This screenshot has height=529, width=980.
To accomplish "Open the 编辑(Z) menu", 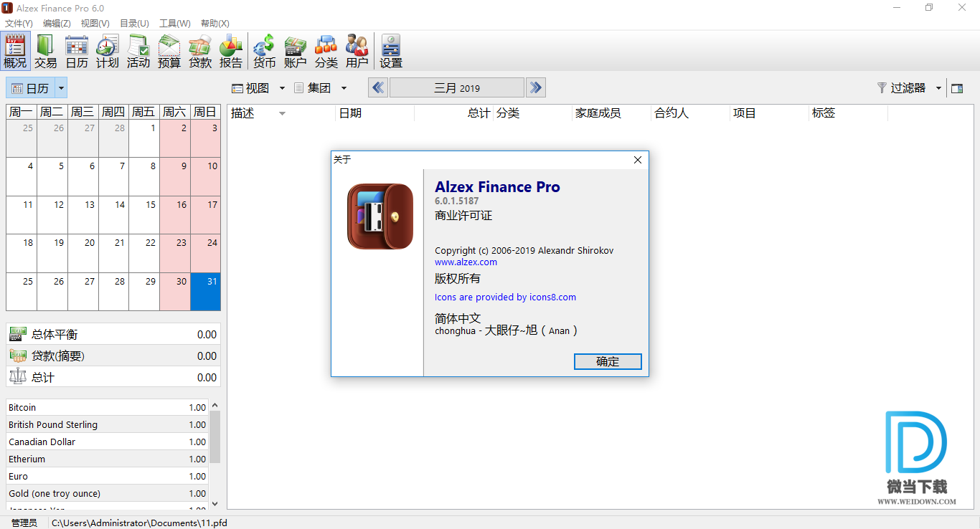I will (57, 24).
